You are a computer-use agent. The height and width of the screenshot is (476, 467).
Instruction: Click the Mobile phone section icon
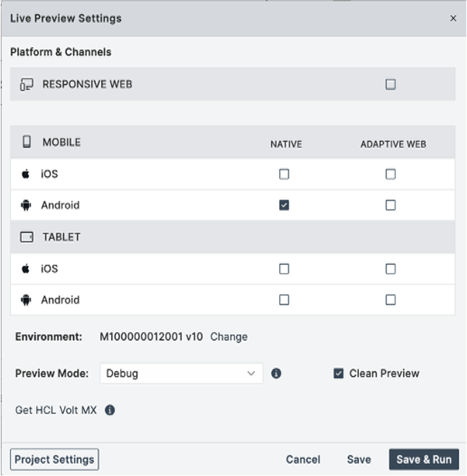27,142
